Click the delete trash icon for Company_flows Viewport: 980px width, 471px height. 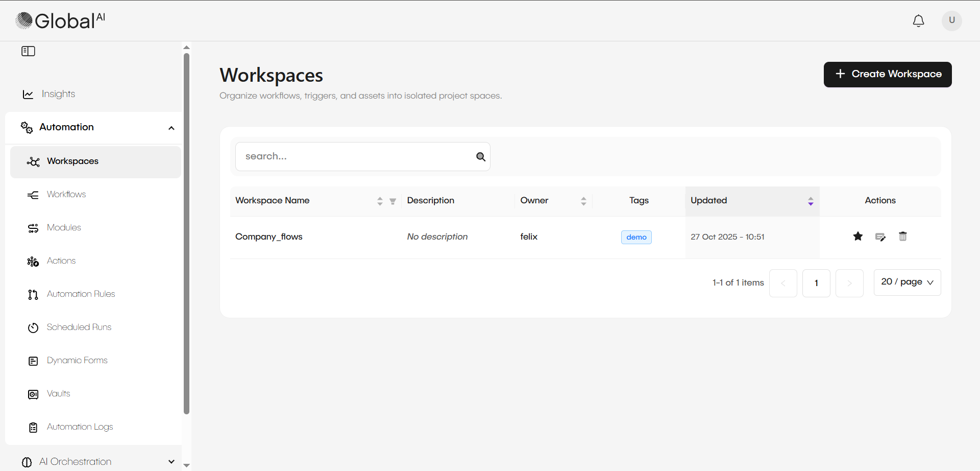point(903,236)
